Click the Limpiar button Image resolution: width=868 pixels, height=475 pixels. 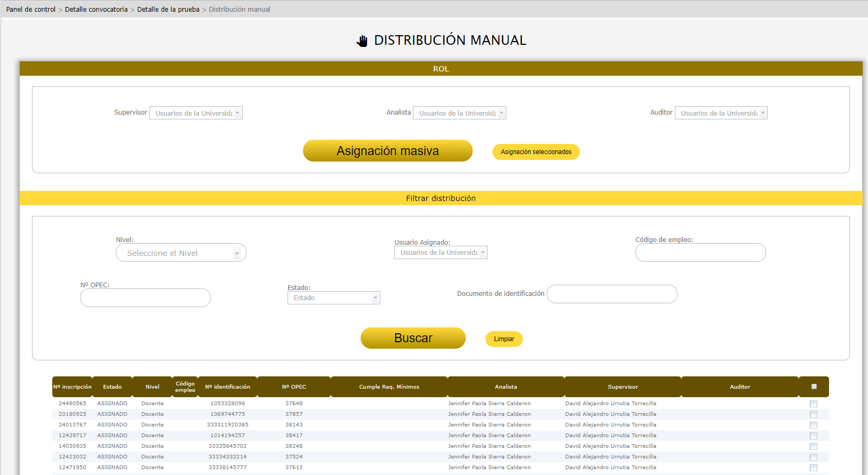[x=504, y=339]
